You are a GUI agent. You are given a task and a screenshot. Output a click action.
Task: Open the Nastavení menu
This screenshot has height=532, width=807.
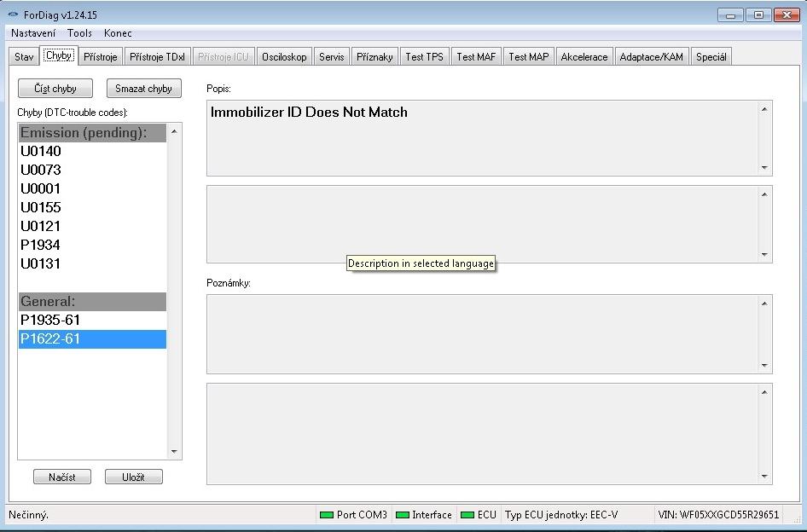tap(33, 33)
